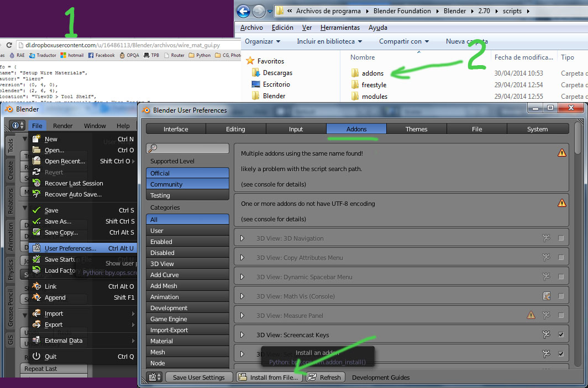Viewport: 588px width, 388px height.
Task: Open the Incluir en biblioteca dropdown
Action: click(329, 41)
